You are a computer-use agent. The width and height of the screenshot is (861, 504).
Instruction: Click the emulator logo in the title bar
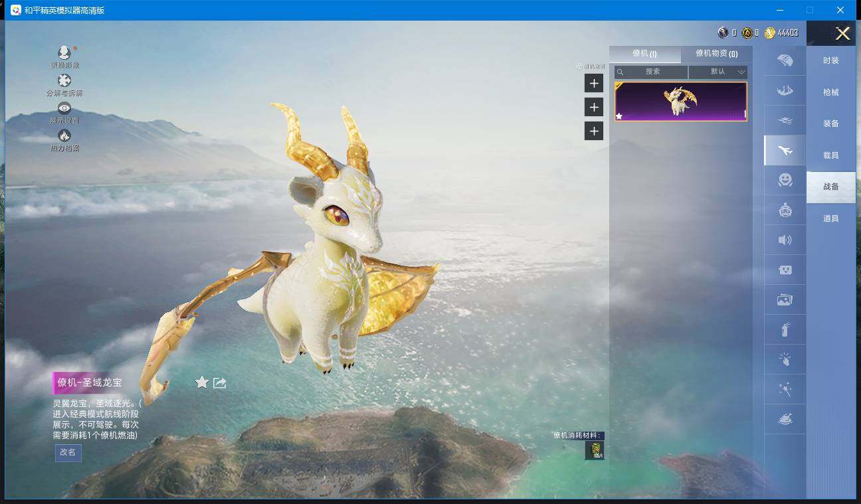pos(15,10)
